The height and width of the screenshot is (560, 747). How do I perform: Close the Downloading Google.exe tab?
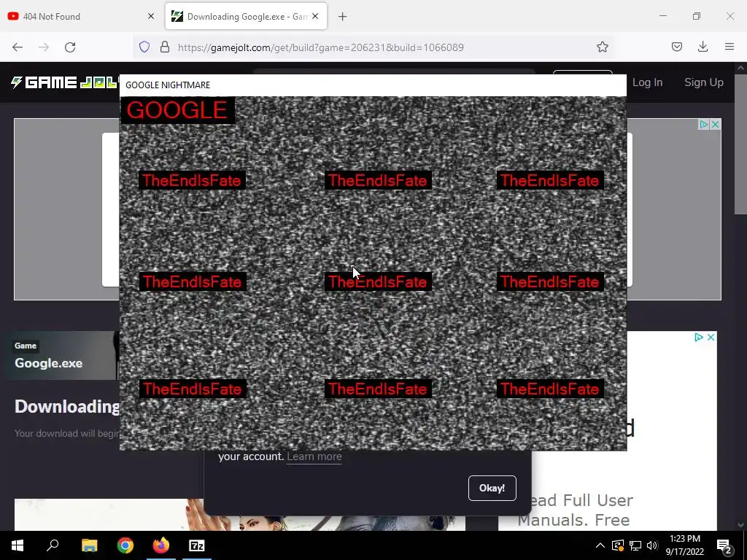315,16
